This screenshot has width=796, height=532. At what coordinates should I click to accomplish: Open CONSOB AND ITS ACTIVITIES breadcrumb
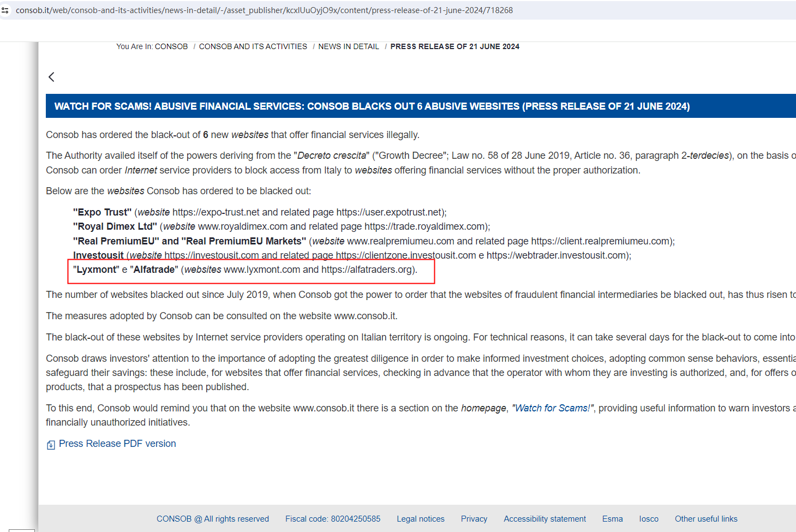click(253, 47)
